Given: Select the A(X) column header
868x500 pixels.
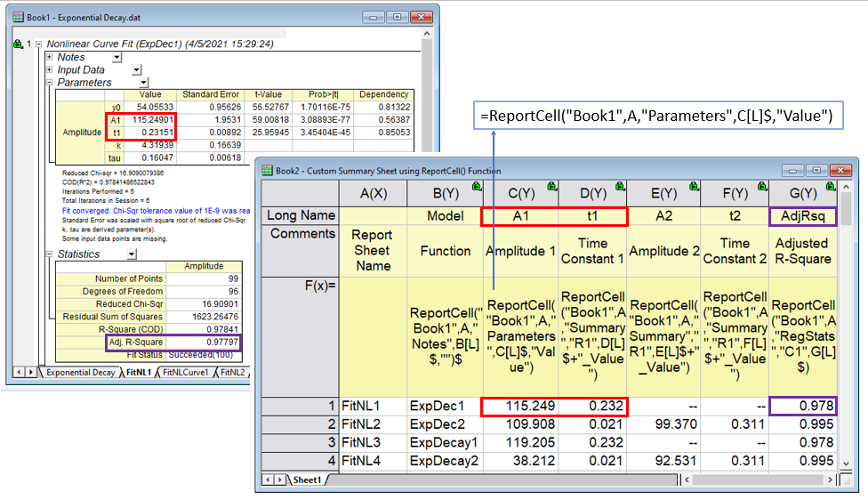Looking at the screenshot, I should point(374,193).
